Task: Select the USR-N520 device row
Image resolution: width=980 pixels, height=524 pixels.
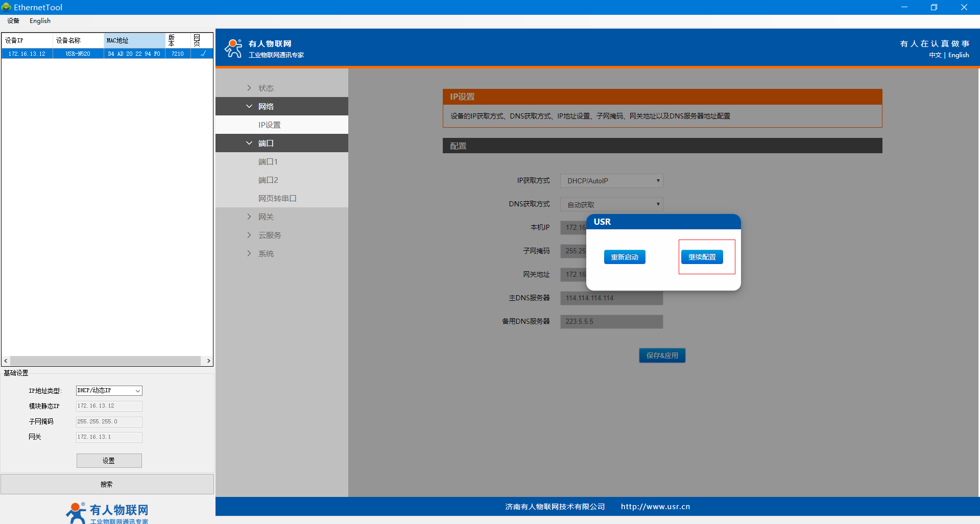Action: [x=78, y=54]
